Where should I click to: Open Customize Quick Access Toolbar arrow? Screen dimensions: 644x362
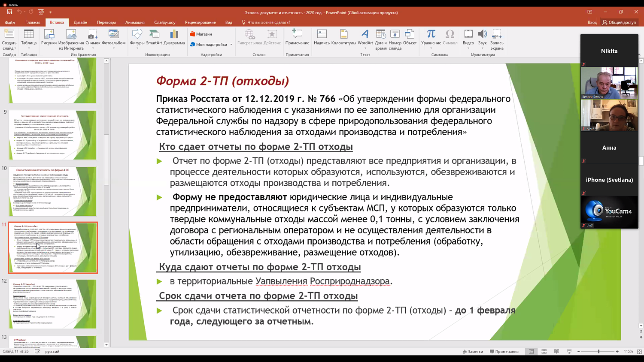coord(50,12)
